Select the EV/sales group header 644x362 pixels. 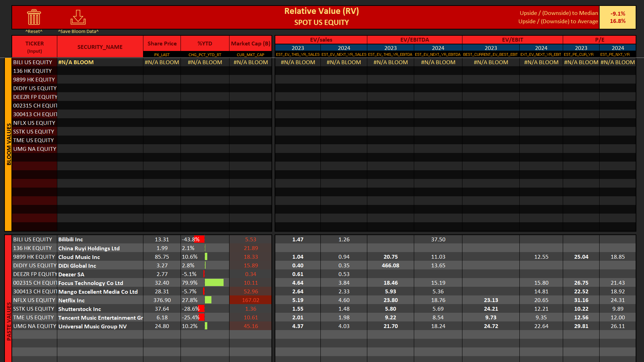click(321, 40)
